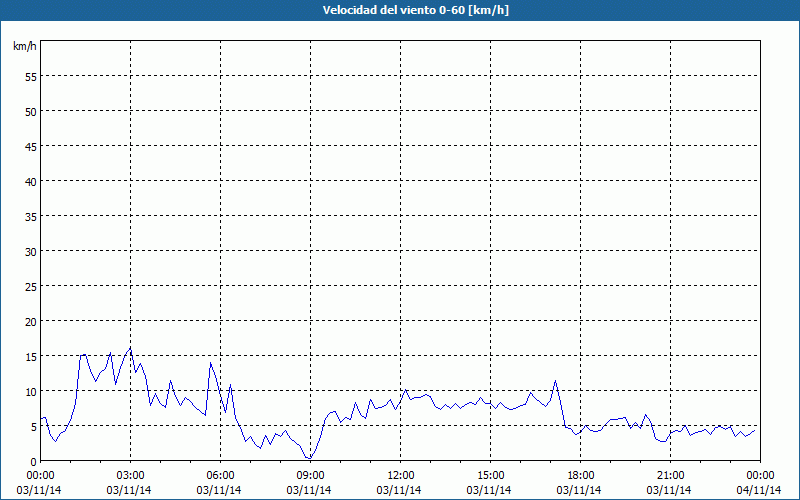Click the y-axis value 40
800x500 pixels.
[x=31, y=182]
